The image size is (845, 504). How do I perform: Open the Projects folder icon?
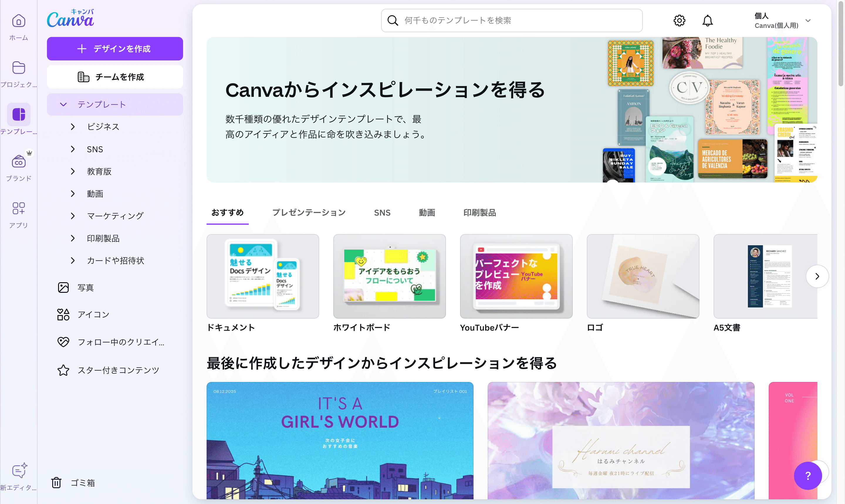[18, 67]
